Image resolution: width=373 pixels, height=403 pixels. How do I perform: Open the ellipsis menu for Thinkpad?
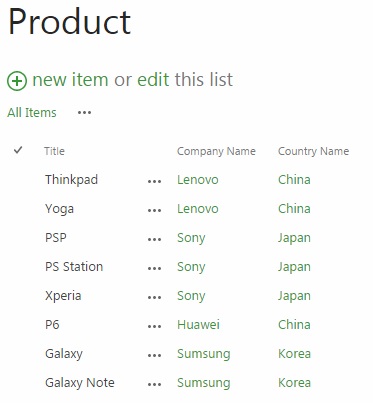click(x=154, y=181)
